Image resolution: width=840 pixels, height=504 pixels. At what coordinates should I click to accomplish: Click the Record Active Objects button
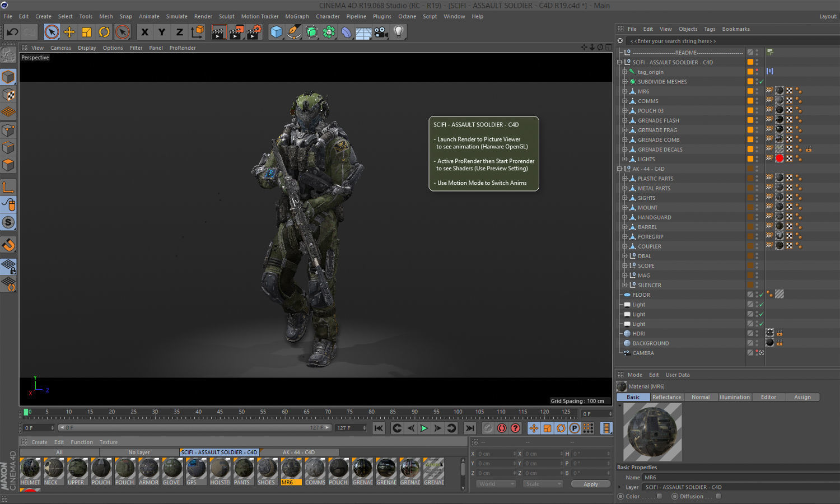(x=488, y=428)
